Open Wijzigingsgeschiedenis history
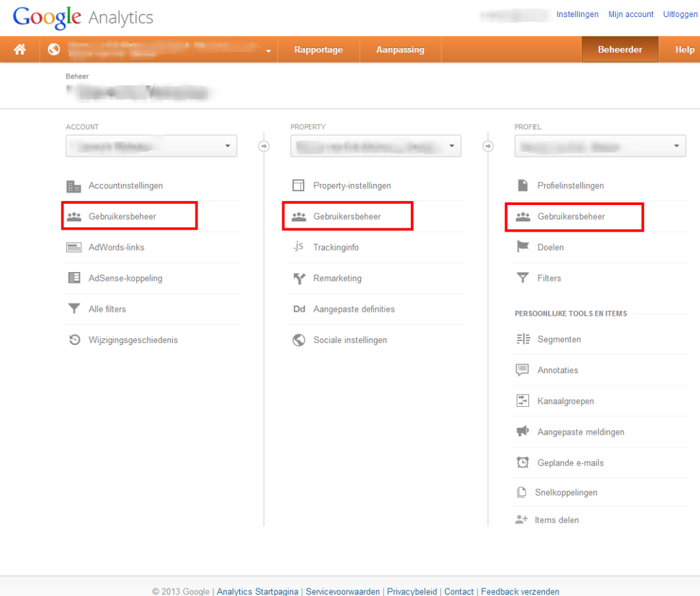Screen dimensions: 700x596 click(133, 339)
